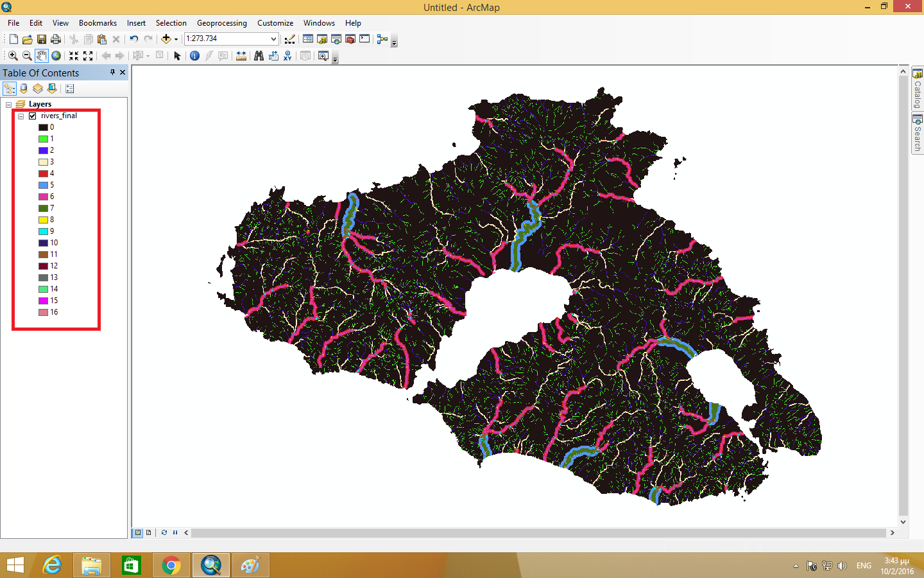Click the horizontal map scrollbar

tap(539, 532)
